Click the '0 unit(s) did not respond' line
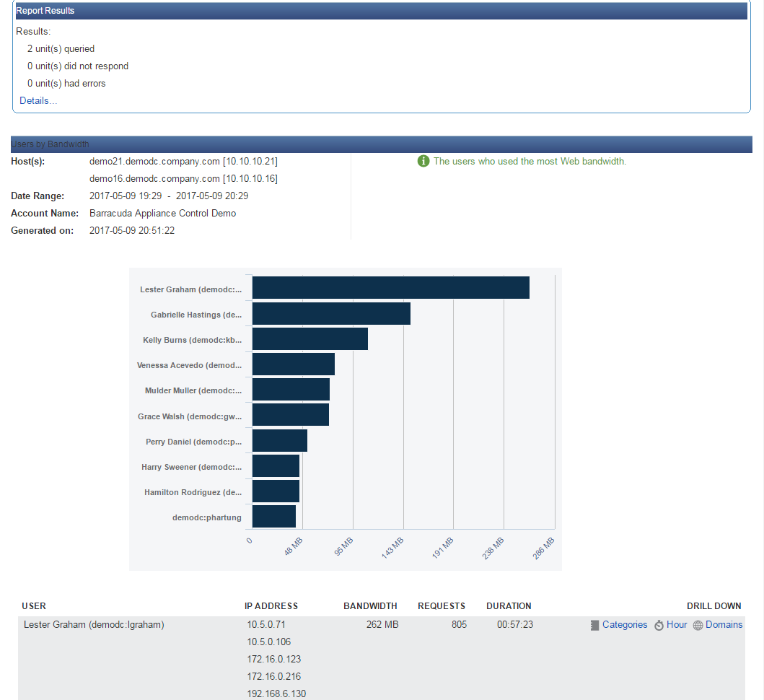 tap(78, 66)
